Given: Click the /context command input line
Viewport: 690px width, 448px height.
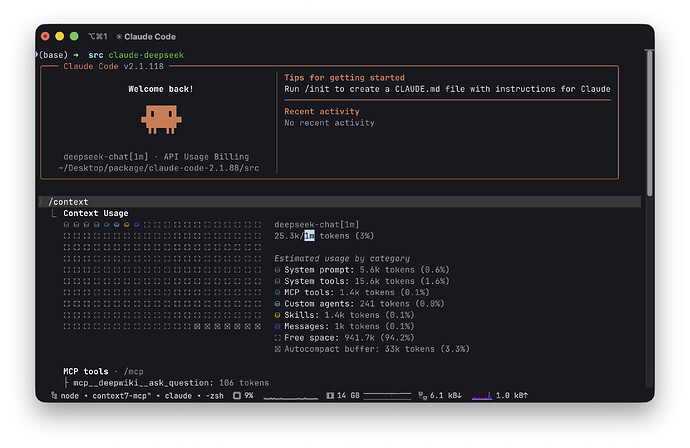Looking at the screenshot, I should [x=340, y=202].
